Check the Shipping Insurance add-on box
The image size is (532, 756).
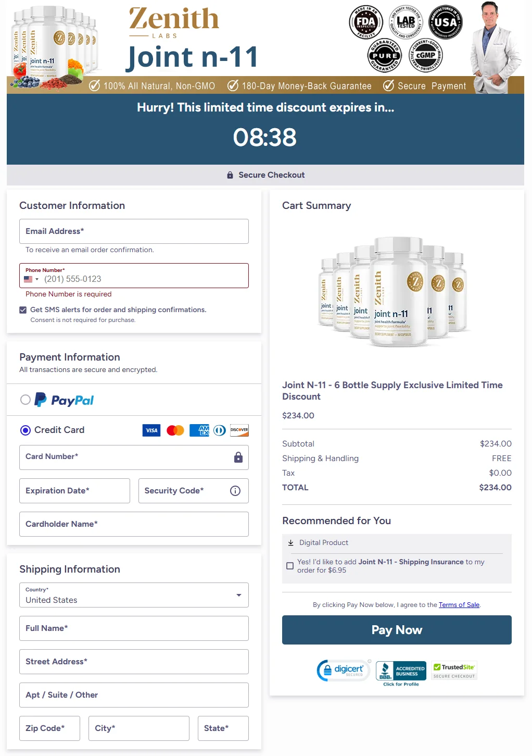[x=290, y=566]
